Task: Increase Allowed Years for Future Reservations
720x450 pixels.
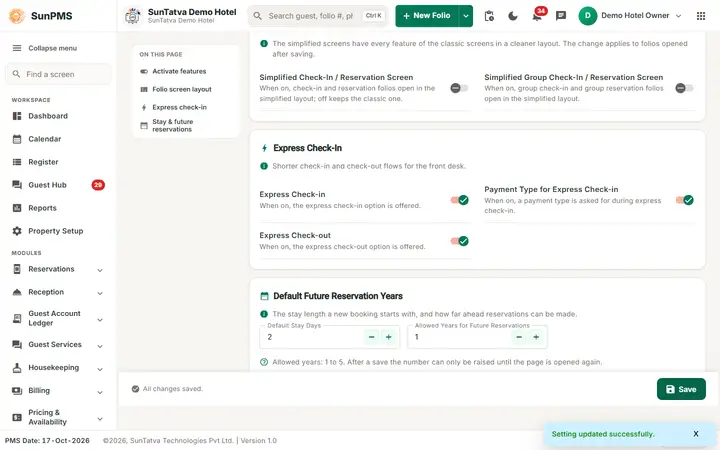Action: (536, 337)
